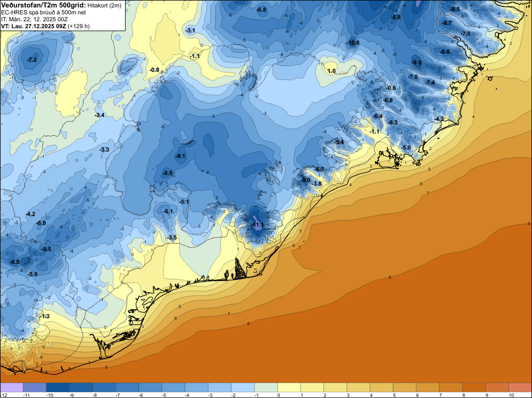Click the '-6.0' temperature label
This screenshot has height=398, width=532.
pyautogui.click(x=41, y=223)
